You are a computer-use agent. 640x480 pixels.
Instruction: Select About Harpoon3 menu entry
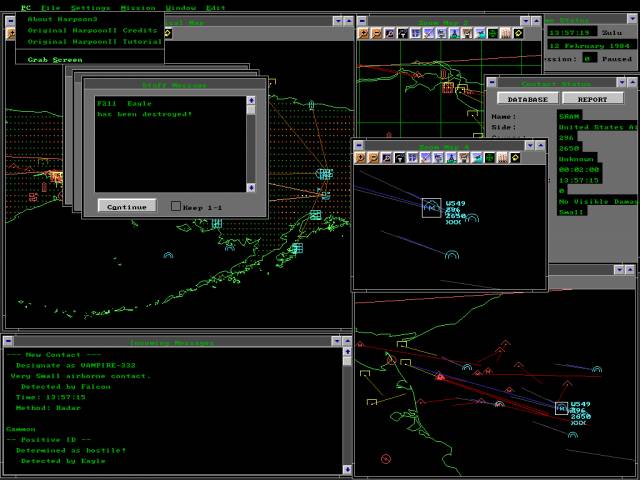point(90,19)
